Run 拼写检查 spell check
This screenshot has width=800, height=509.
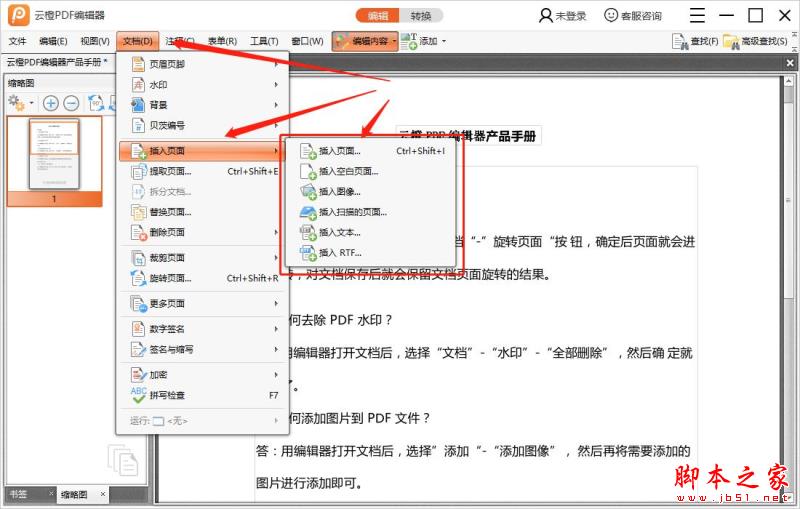tap(204, 395)
